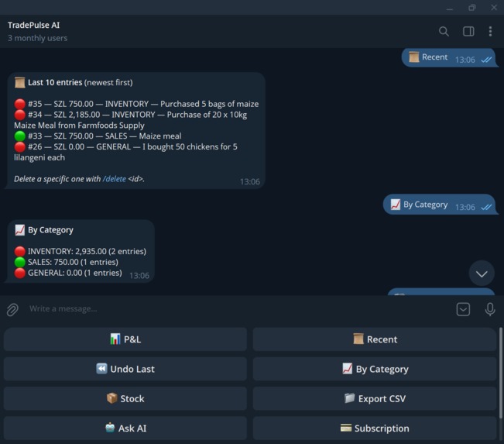Screen dimensions: 504x444
Task: Select sent 'Recent' message bubble
Action: [x=449, y=58]
